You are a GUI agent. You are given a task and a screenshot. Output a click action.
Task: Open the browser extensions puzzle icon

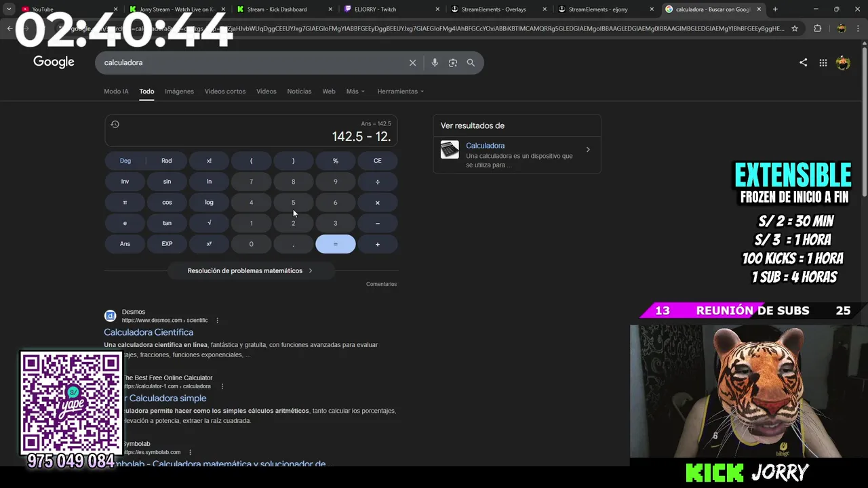click(817, 28)
